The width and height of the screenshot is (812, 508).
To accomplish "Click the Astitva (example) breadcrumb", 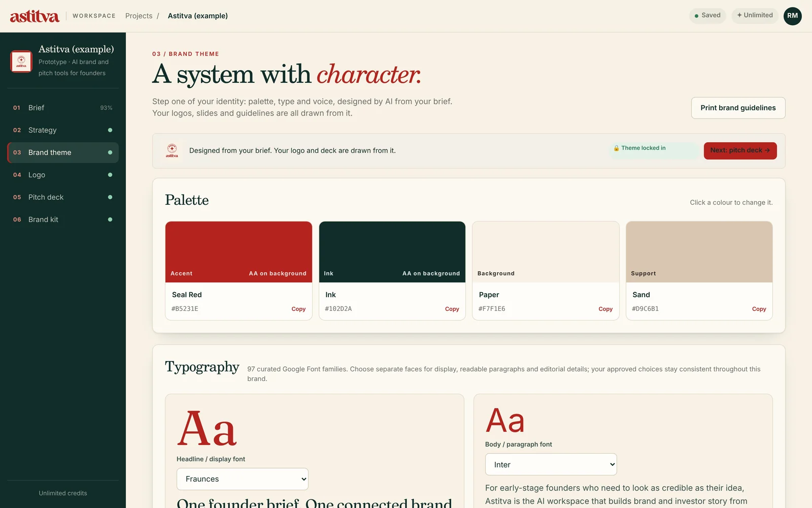I will [x=198, y=16].
